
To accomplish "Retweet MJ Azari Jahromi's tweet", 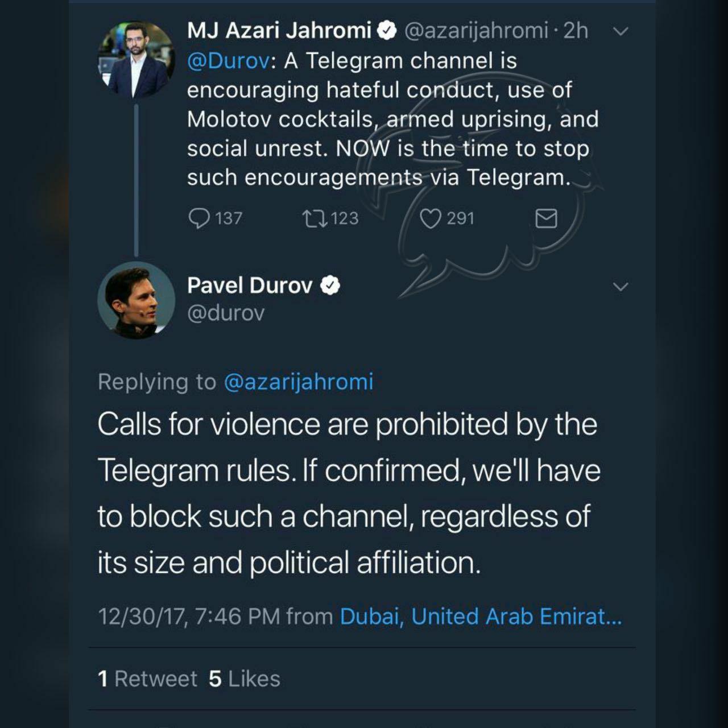I will tap(315, 218).
